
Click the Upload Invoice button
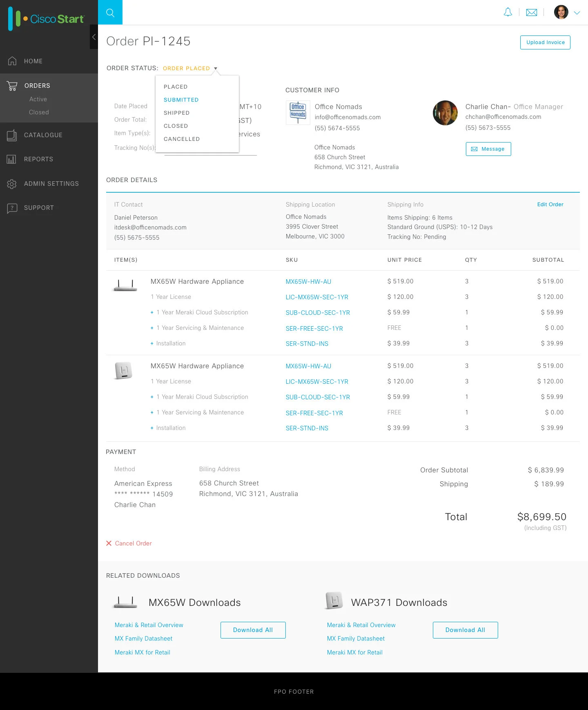tap(545, 42)
